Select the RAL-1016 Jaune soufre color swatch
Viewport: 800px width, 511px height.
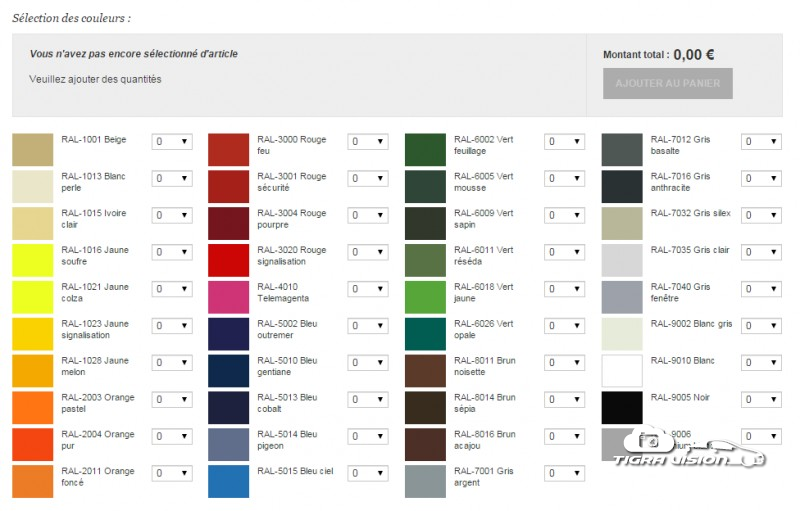32,260
